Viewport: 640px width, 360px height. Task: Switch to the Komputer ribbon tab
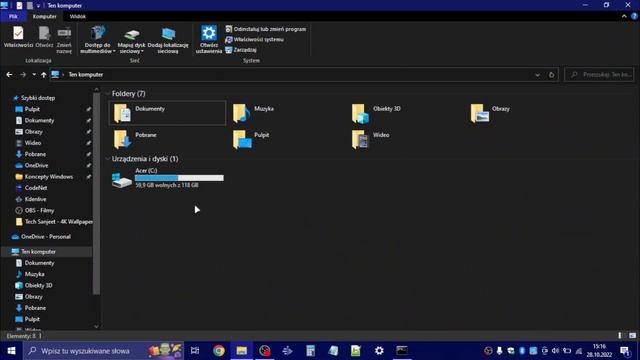click(x=44, y=16)
